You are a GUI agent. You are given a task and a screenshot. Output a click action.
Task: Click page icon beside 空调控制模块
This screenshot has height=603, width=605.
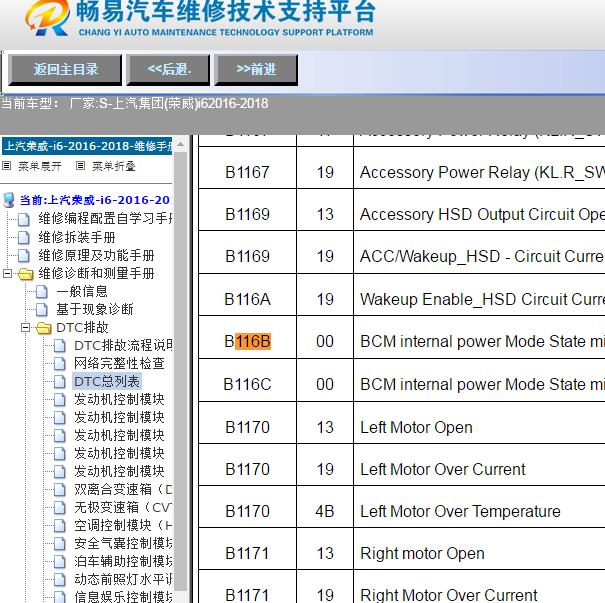pyautogui.click(x=60, y=526)
